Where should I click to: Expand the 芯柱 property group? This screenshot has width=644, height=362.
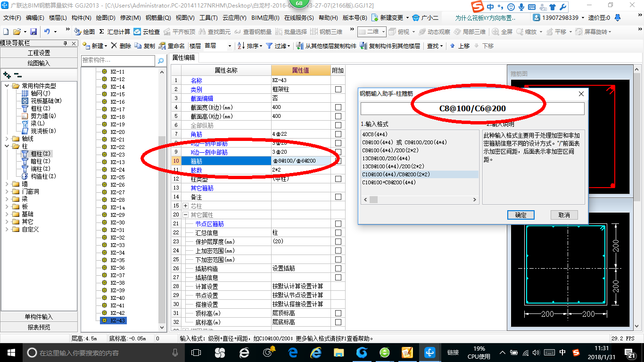pyautogui.click(x=185, y=206)
